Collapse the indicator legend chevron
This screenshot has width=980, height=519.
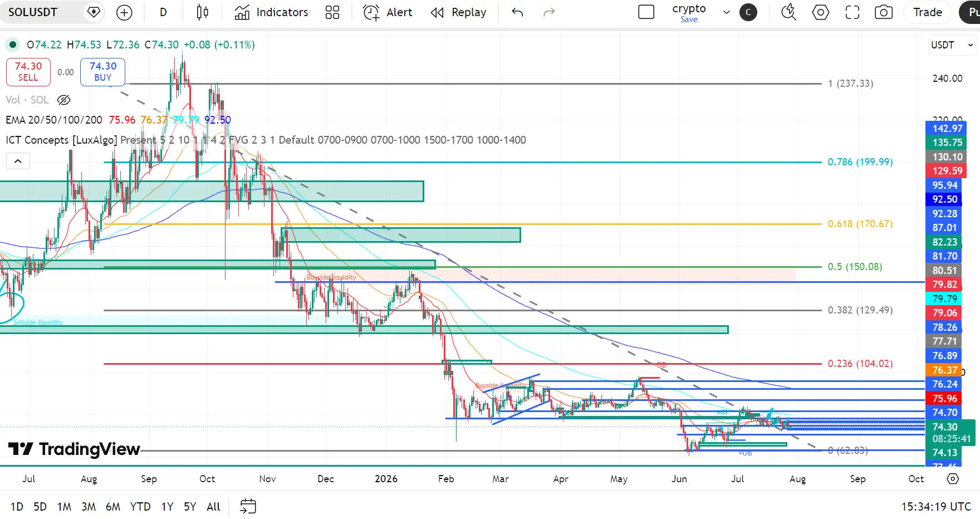[18, 161]
